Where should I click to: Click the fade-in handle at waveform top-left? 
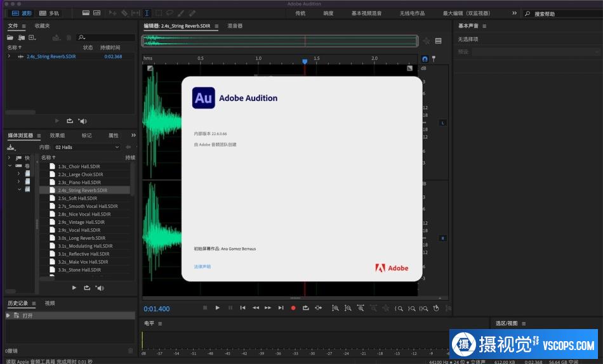150,68
